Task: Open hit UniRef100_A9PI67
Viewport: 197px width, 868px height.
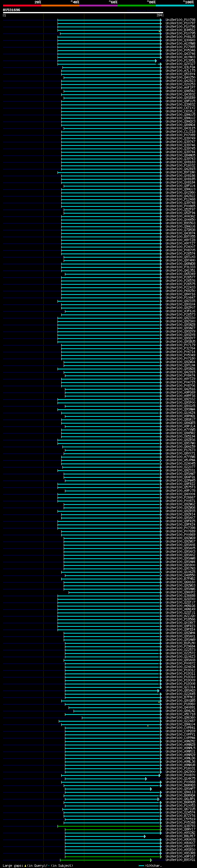Action: point(180,856)
